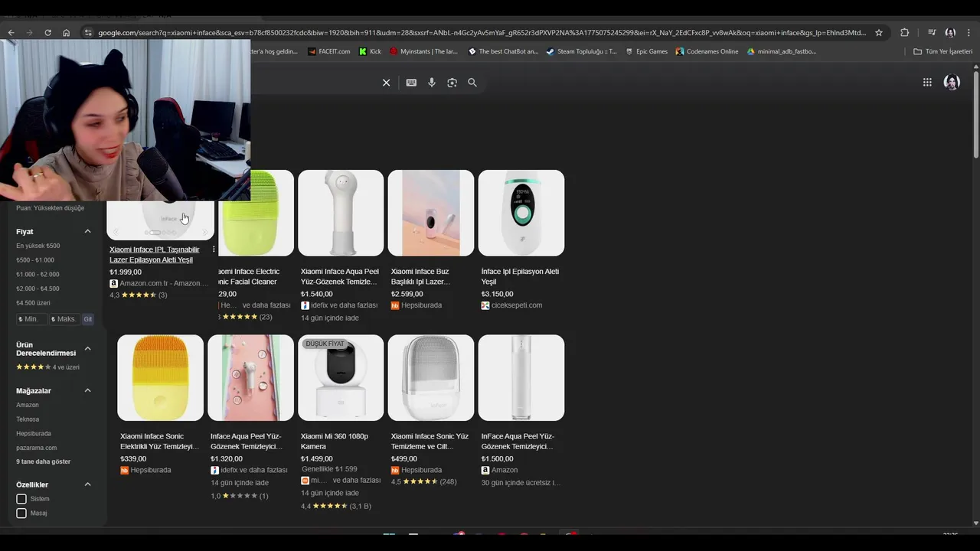Click Puan: Yüksekten düşüğe sort label
Screen dimensions: 980x551
coord(51,208)
